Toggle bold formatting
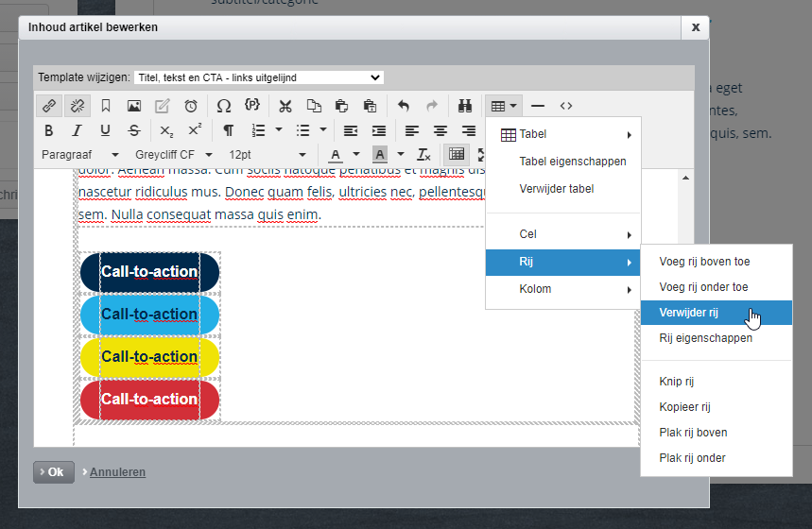 click(49, 130)
